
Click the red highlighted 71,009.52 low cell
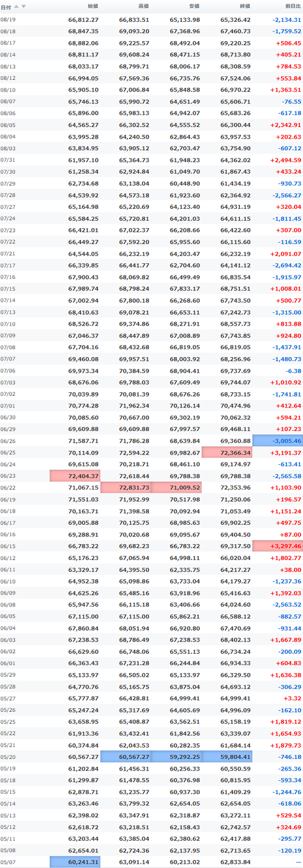pyautogui.click(x=176, y=487)
